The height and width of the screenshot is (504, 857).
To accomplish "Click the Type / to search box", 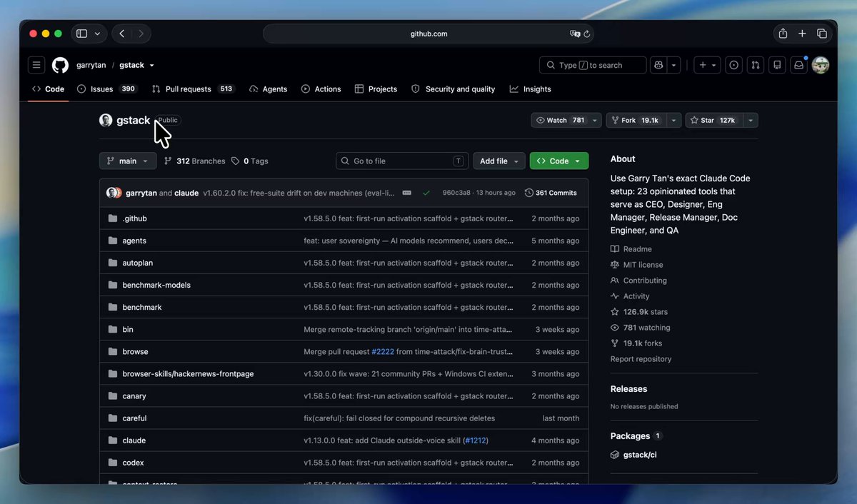I will coord(593,65).
